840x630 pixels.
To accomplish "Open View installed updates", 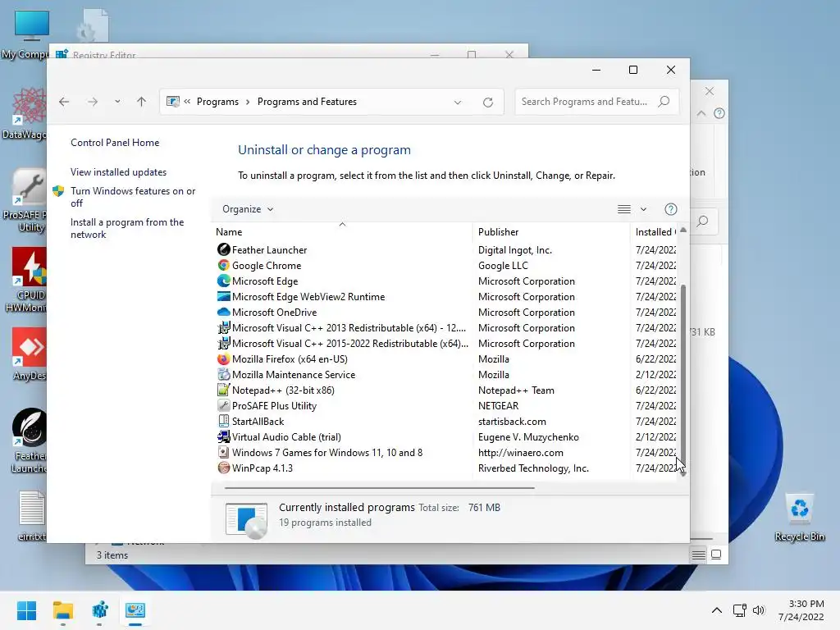I will click(x=118, y=172).
